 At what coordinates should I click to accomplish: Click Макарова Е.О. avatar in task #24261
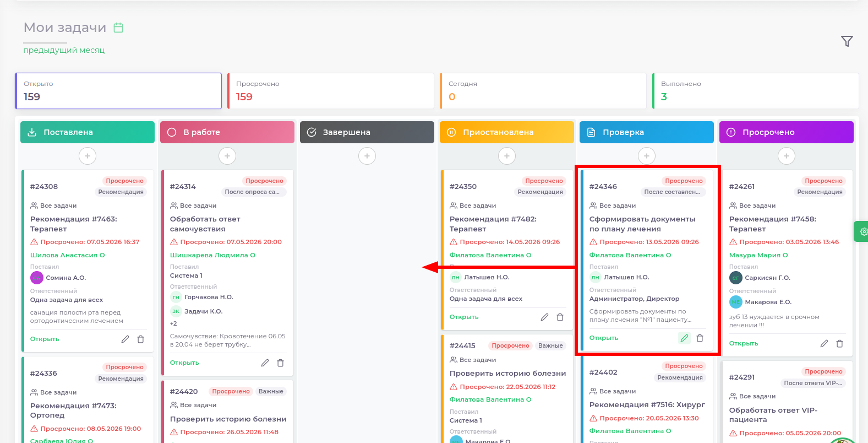coord(736,302)
